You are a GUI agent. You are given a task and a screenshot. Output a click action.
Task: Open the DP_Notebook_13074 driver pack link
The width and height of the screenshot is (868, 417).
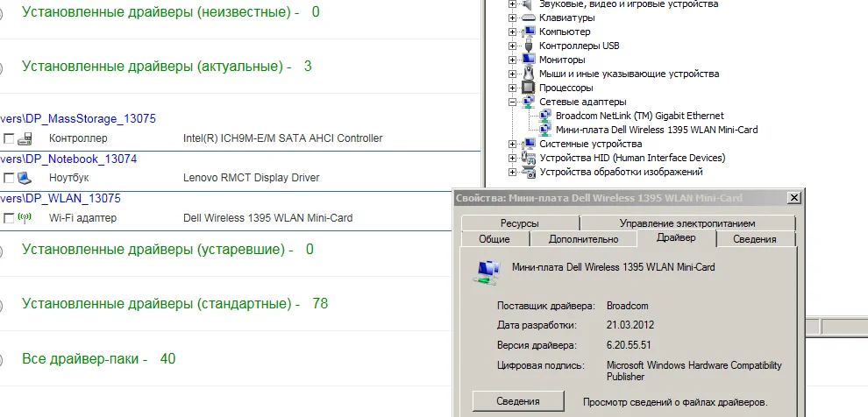tap(68, 159)
